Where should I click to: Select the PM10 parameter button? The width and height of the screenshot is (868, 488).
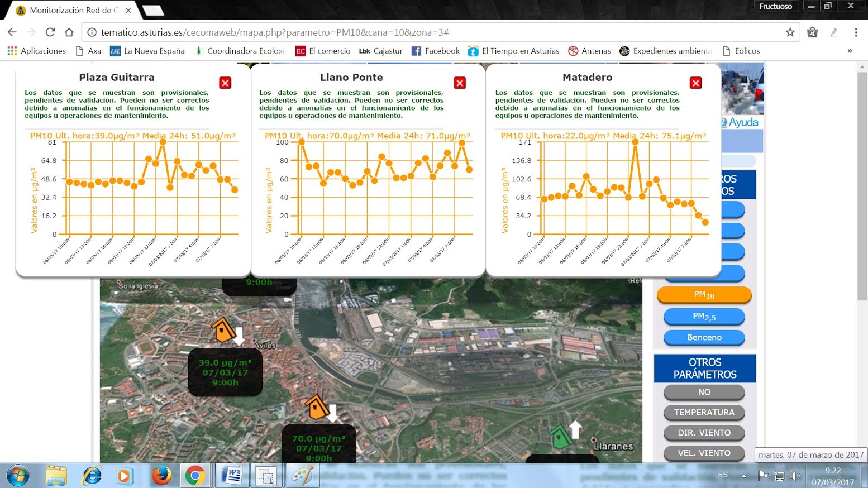704,295
